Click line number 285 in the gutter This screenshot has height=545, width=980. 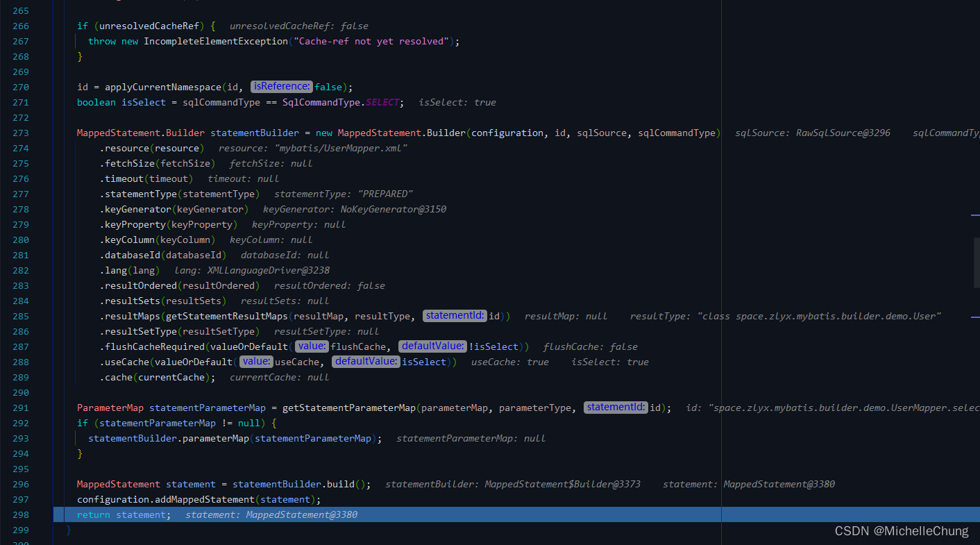tap(21, 316)
